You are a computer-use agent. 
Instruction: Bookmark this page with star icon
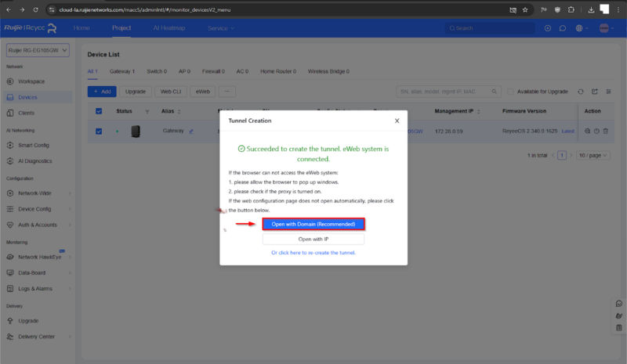pyautogui.click(x=525, y=10)
